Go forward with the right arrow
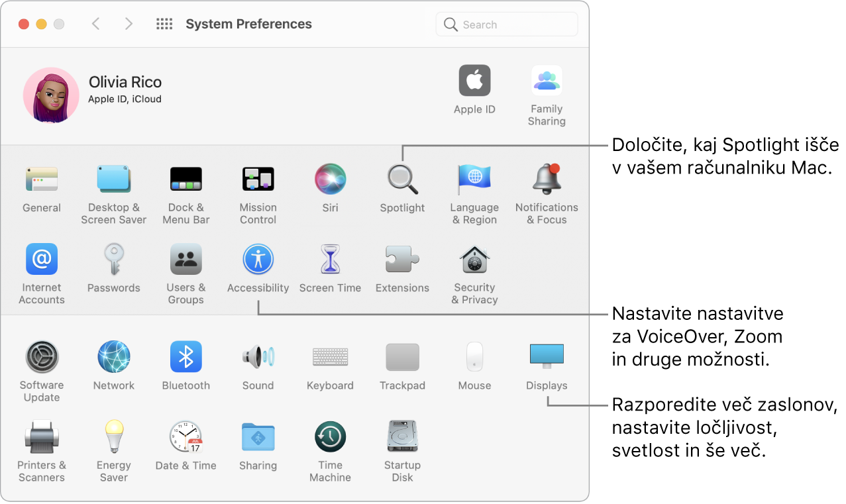 click(x=129, y=24)
